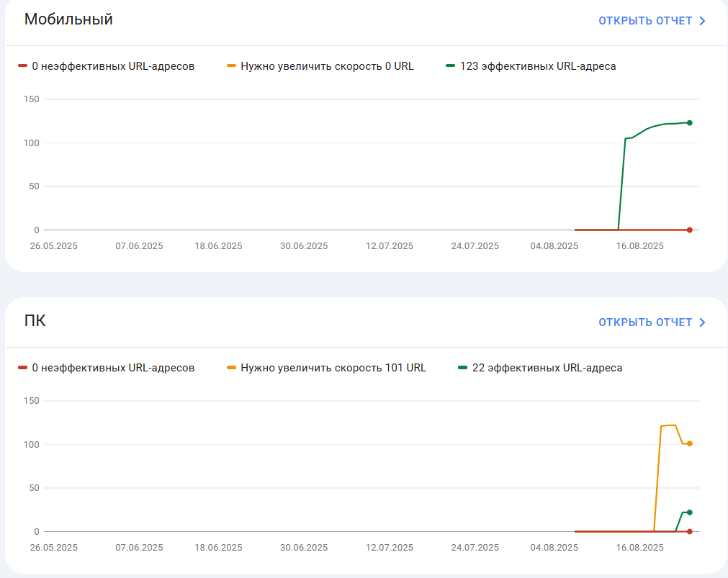Click date 24.07.2025 on Мобильный chart axis
This screenshot has height=578, width=728.
475,246
